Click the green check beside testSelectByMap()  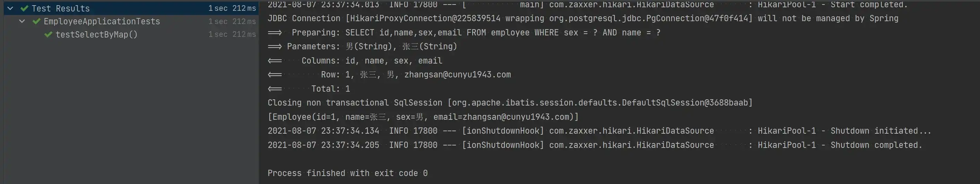tap(48, 35)
